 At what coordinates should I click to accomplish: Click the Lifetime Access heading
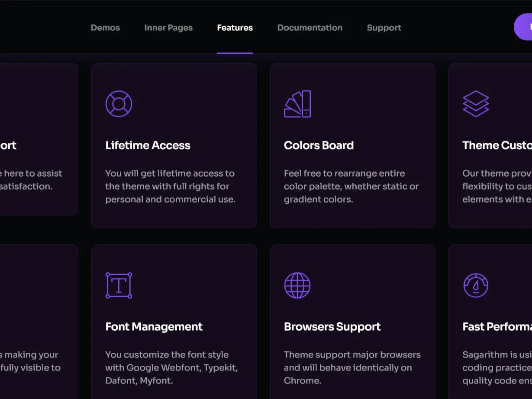(x=148, y=145)
